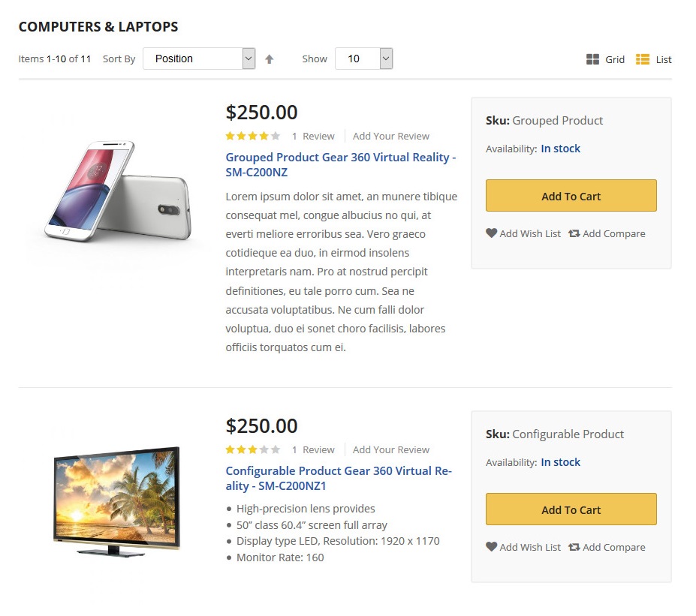Viewport: 696px width, 616px height.
Task: Click compare icon for Grouped Product
Action: click(x=574, y=233)
